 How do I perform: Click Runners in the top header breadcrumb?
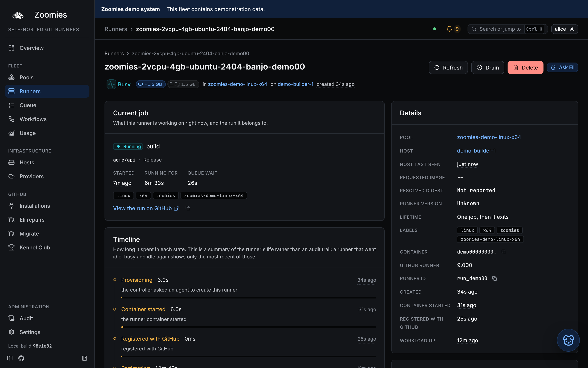pyautogui.click(x=116, y=29)
